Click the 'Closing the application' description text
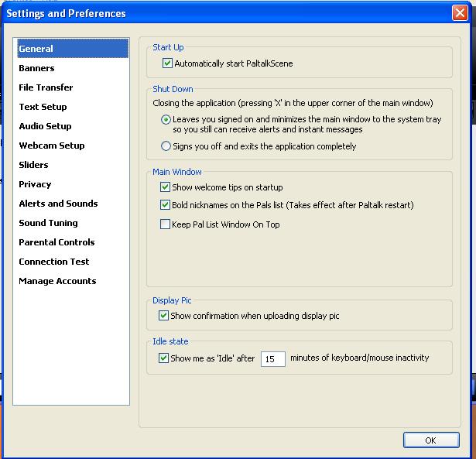Image resolution: width=476 pixels, height=459 pixels. pyautogui.click(x=293, y=103)
